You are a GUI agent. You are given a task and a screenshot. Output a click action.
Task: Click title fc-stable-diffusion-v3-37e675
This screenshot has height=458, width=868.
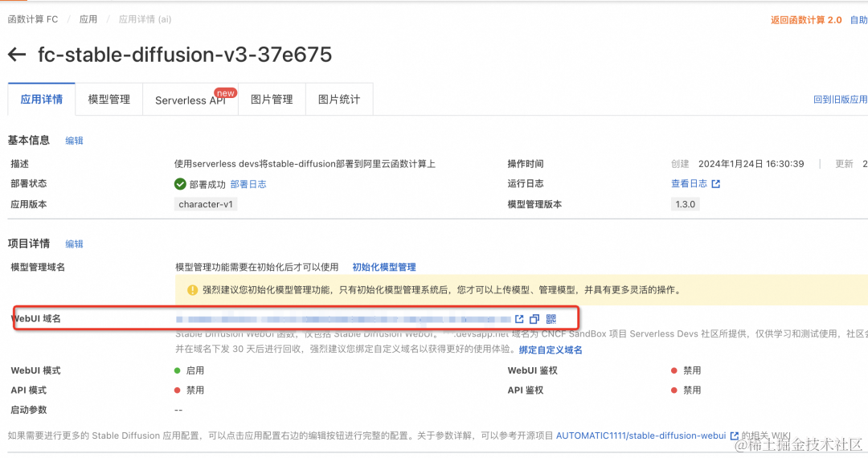click(185, 54)
